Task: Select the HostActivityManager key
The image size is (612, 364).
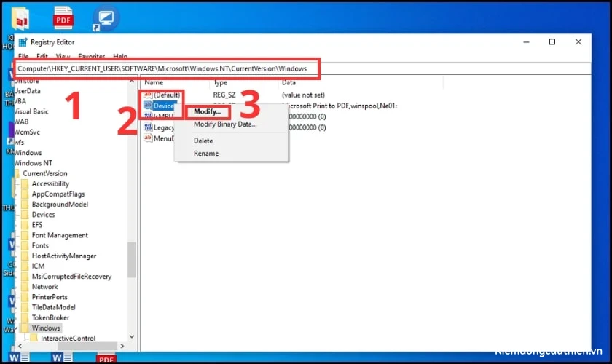Action: click(64, 256)
